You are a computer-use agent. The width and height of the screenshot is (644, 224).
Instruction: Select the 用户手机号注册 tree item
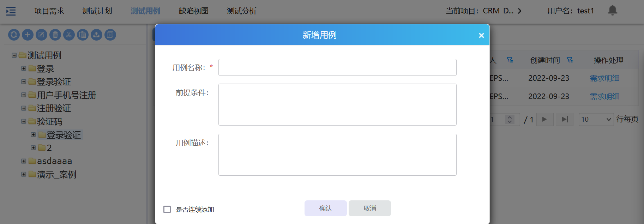[x=67, y=95]
